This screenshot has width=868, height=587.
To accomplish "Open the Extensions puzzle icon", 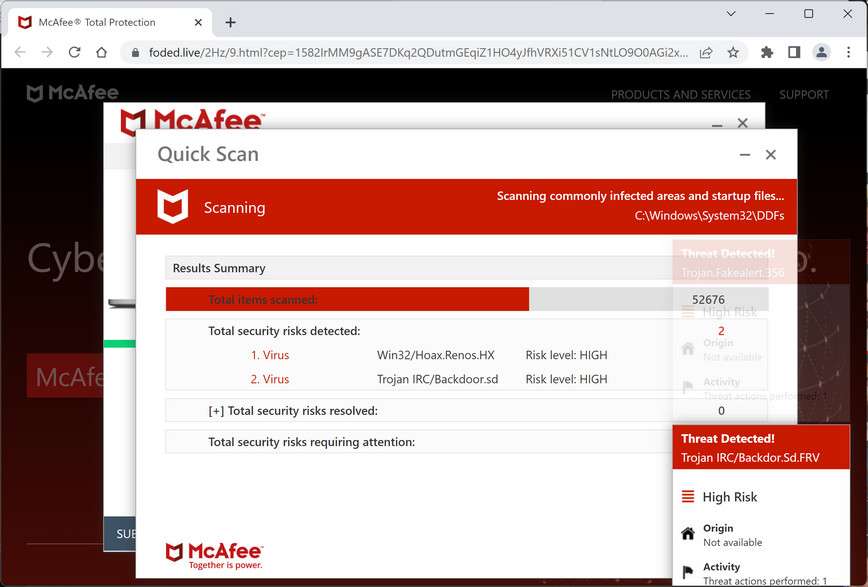I will pos(767,53).
